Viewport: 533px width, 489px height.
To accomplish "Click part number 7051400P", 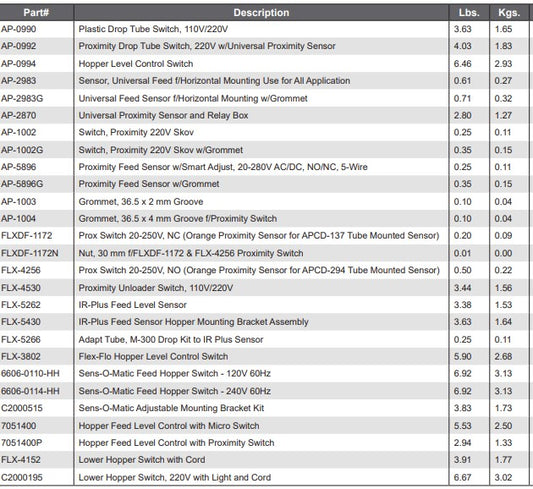I will point(22,443).
